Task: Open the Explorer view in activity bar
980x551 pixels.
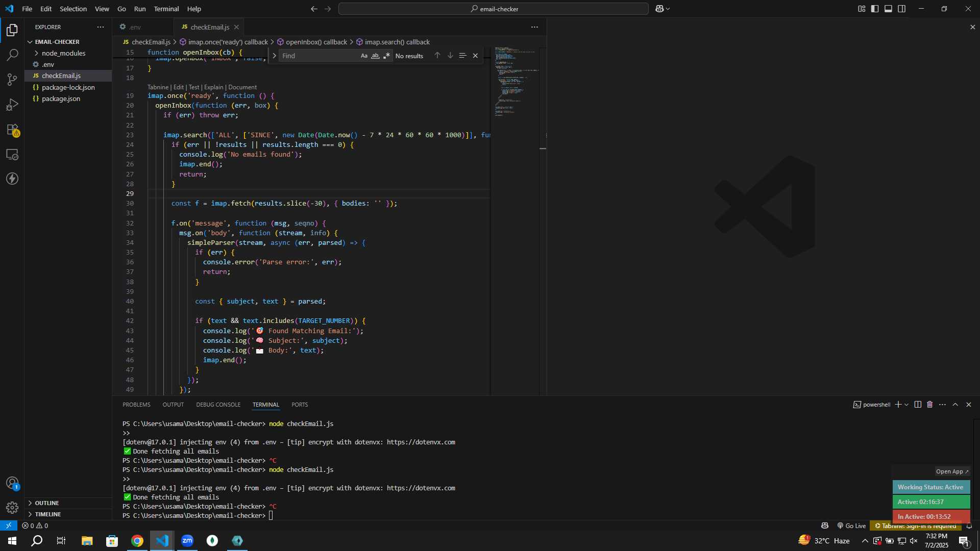Action: point(12,31)
